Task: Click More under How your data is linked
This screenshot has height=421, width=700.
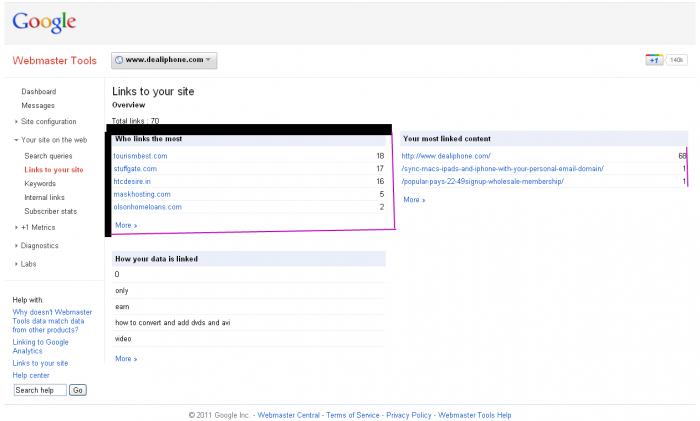Action: tap(126, 358)
